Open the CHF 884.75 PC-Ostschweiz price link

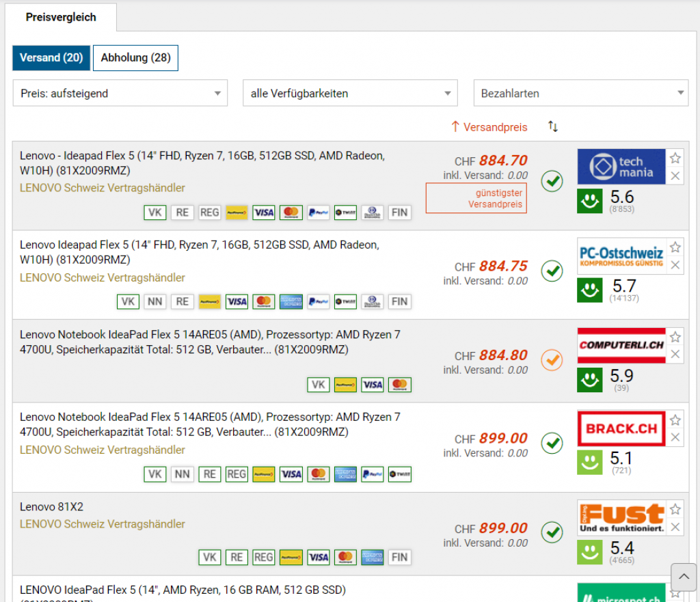click(x=502, y=266)
